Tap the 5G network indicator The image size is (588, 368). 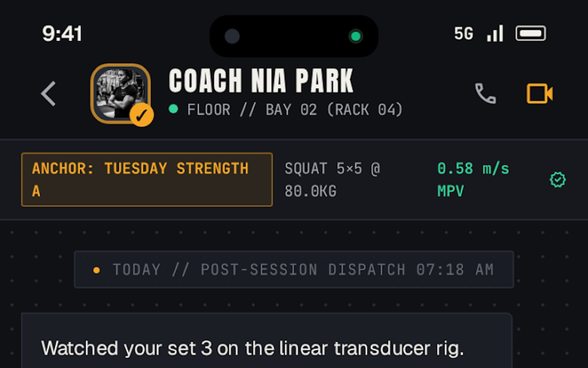coord(463,33)
